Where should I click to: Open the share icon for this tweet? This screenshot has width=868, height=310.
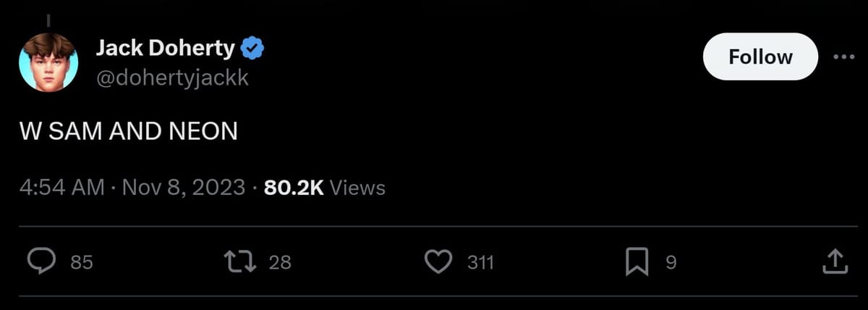[x=834, y=262]
